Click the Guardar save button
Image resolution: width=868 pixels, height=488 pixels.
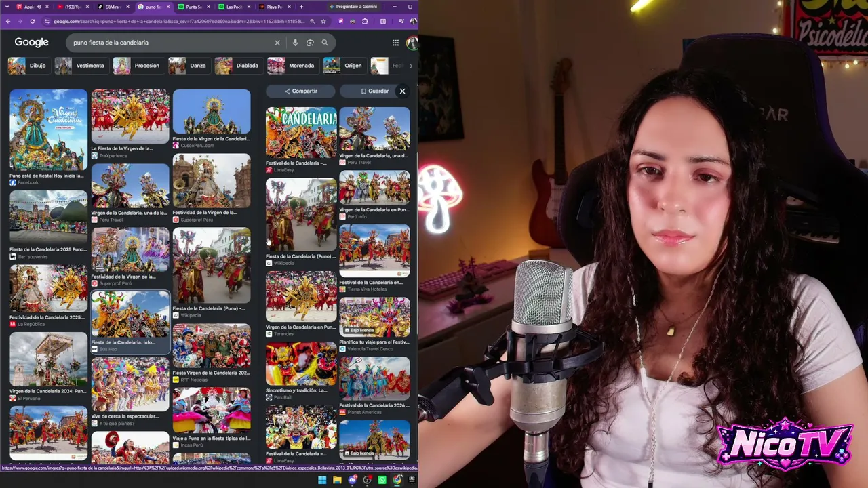[x=374, y=91]
